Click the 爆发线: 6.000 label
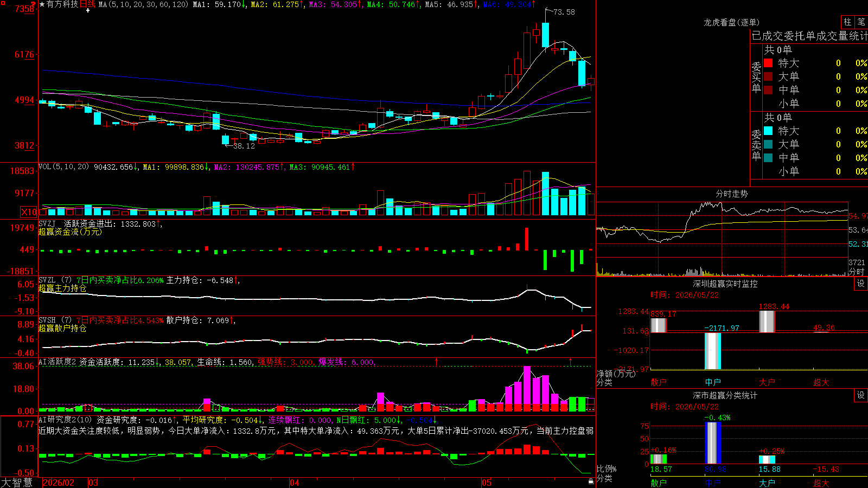Screen dimensions: 868x488 click(x=347, y=362)
